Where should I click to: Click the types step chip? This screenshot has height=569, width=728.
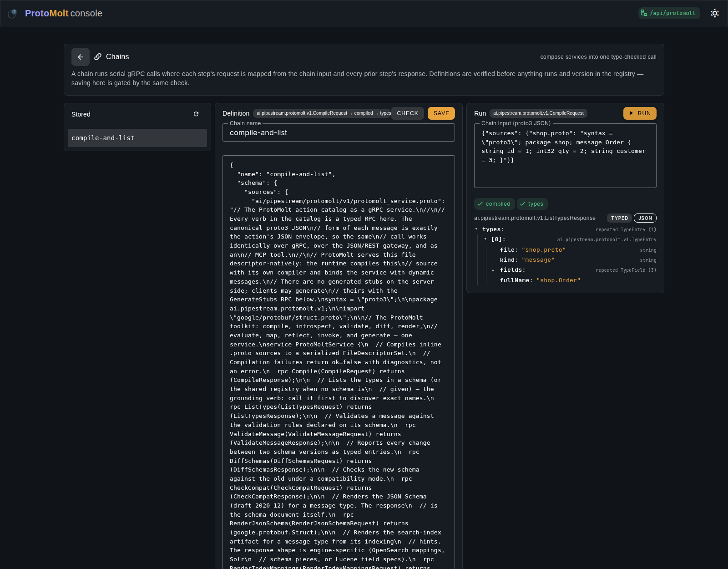tap(532, 204)
